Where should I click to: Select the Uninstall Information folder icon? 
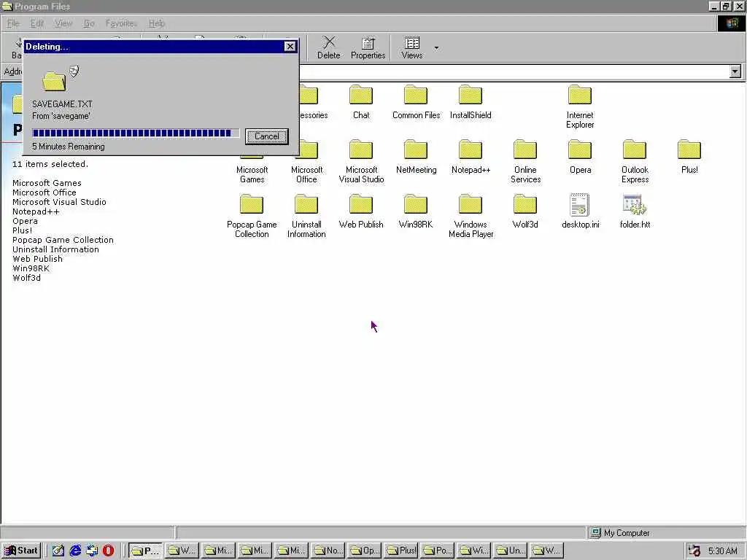[306, 204]
